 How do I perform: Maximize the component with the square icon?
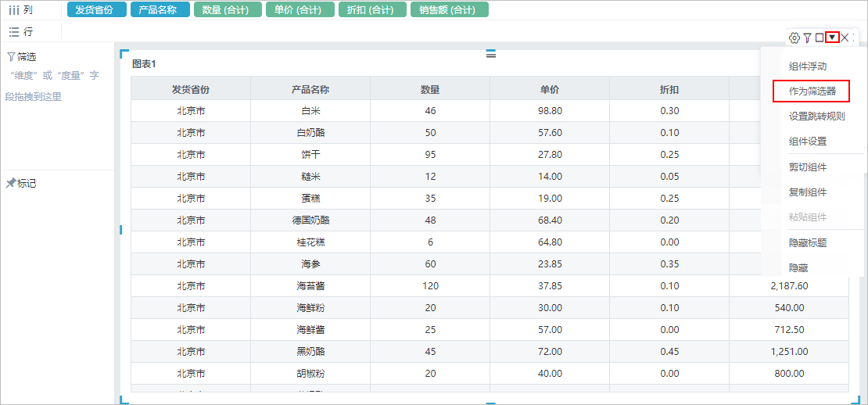click(x=820, y=38)
